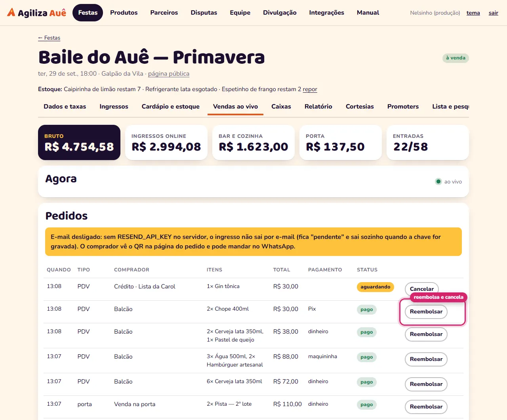
Task: Open the Promoters tab
Action: pos(403,107)
